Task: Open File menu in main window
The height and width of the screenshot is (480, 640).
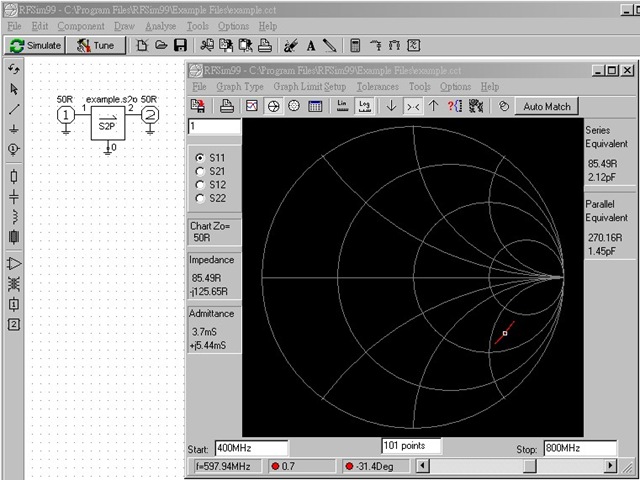Action: [14, 26]
